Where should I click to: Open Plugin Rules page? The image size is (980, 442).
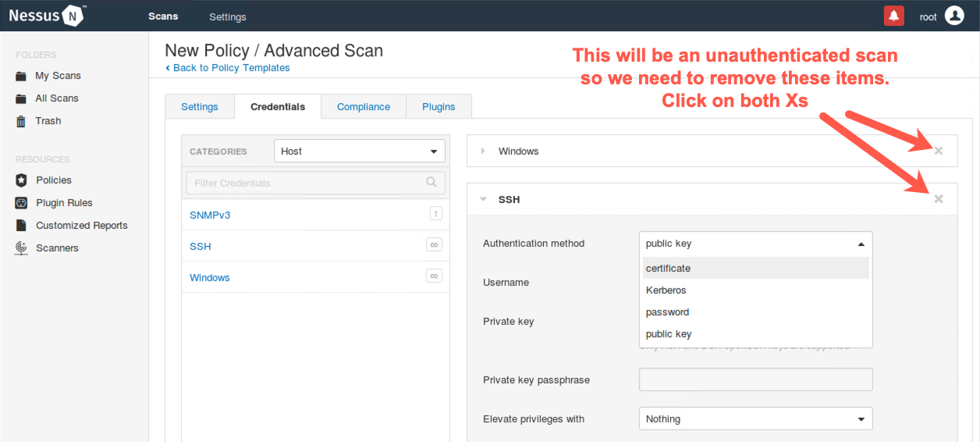(x=64, y=203)
